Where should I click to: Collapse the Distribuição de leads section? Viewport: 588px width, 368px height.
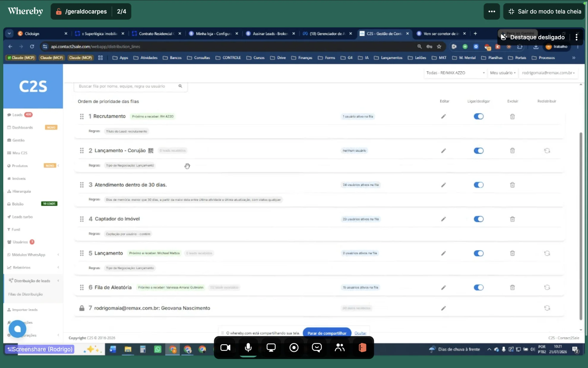point(58,281)
